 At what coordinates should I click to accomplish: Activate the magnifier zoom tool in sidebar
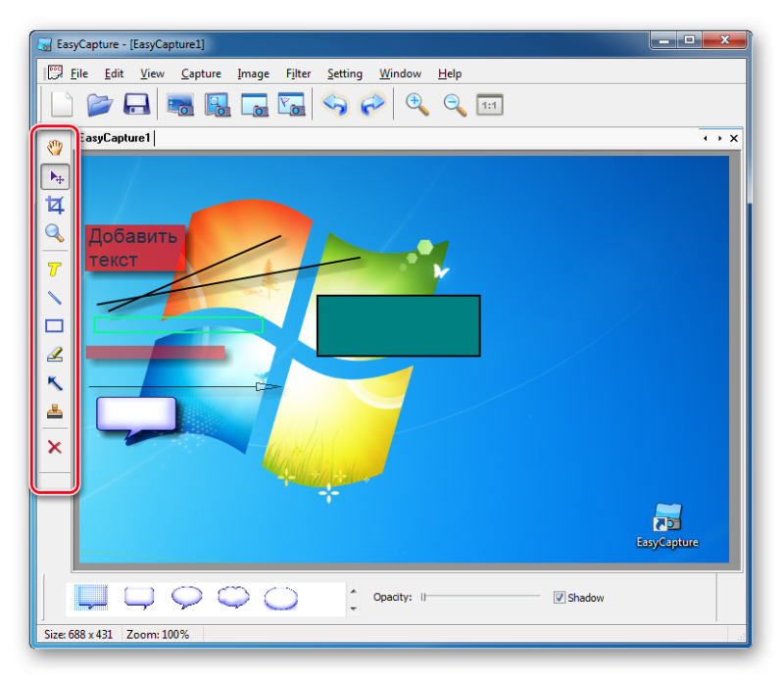(55, 233)
